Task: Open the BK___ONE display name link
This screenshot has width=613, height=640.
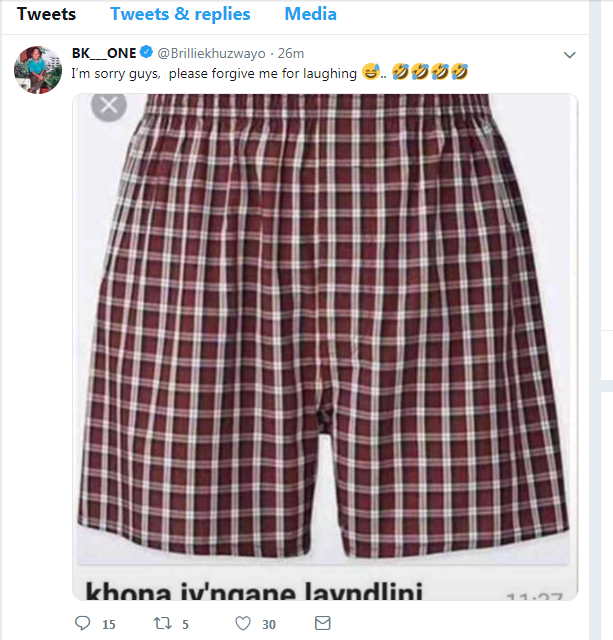Action: (104, 53)
